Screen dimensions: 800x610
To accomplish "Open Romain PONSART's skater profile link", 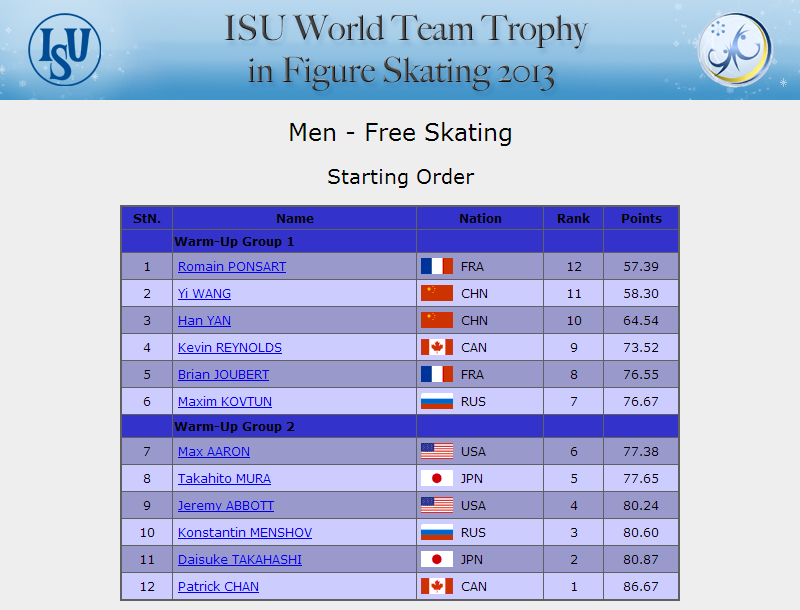I will pyautogui.click(x=232, y=267).
